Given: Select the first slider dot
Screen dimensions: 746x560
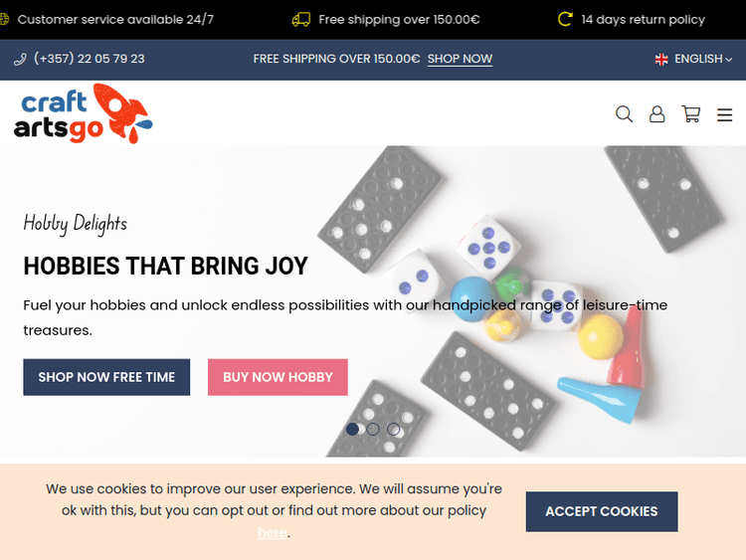Looking at the screenshot, I should (352, 429).
